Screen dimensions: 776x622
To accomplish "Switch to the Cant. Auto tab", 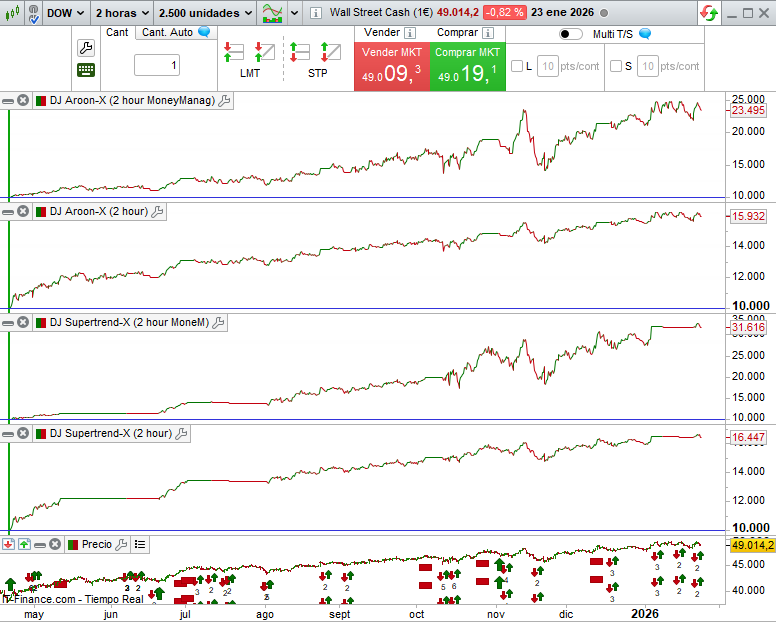I will click(x=168, y=32).
